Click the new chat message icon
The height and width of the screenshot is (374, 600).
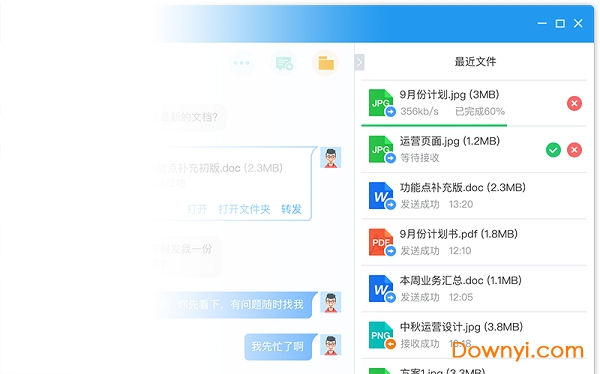pyautogui.click(x=284, y=63)
